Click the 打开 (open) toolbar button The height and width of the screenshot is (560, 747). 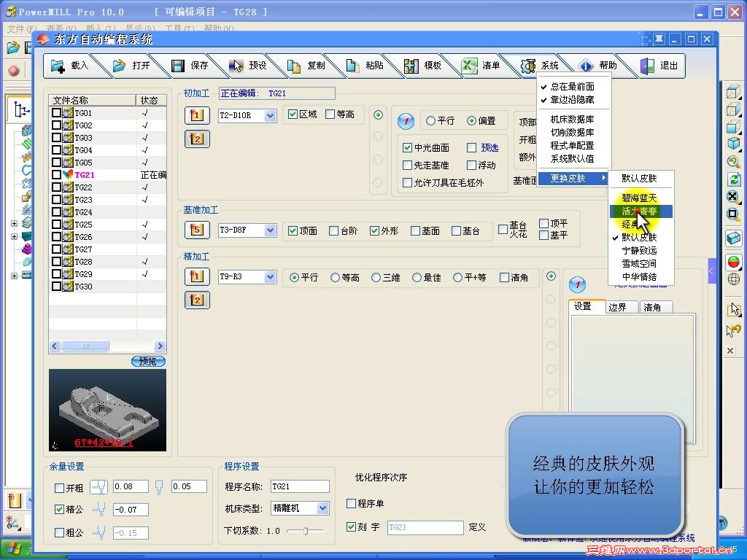click(x=131, y=66)
